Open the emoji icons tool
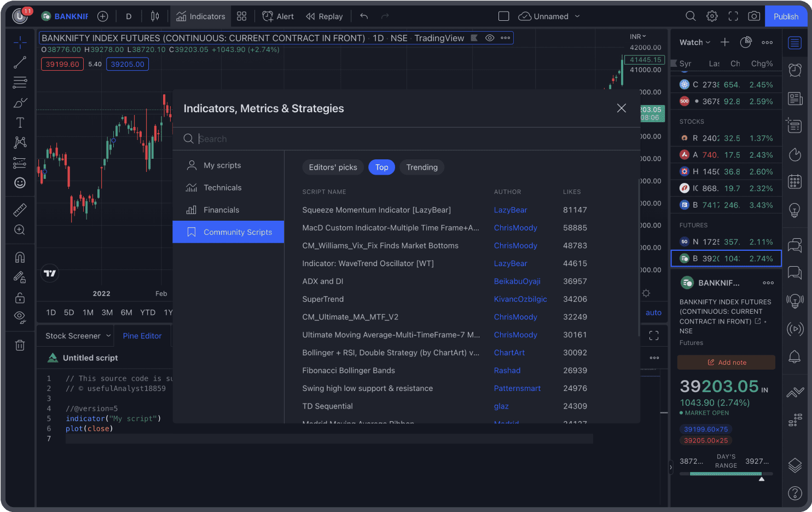 pos(20,182)
